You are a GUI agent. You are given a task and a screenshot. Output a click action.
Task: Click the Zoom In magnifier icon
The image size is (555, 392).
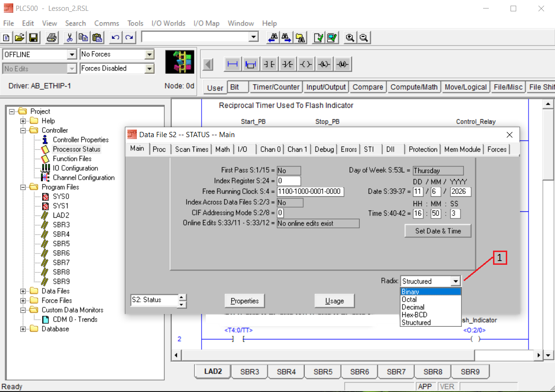pyautogui.click(x=350, y=37)
